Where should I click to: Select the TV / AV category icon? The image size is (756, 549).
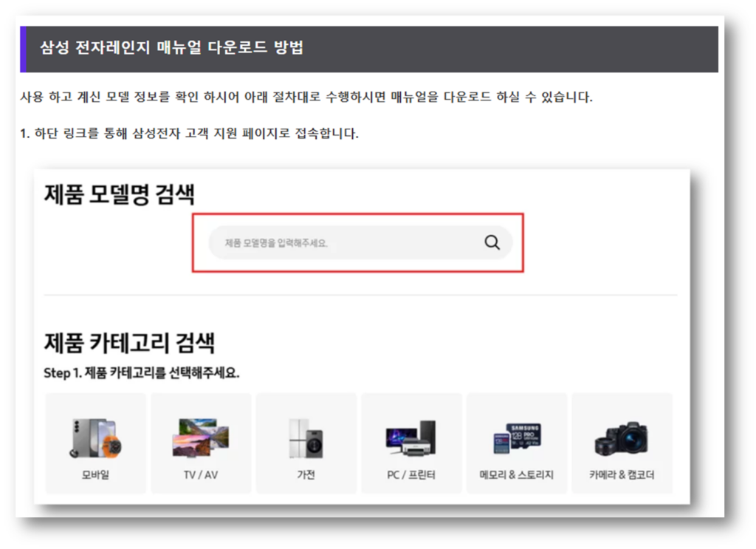[x=201, y=437]
